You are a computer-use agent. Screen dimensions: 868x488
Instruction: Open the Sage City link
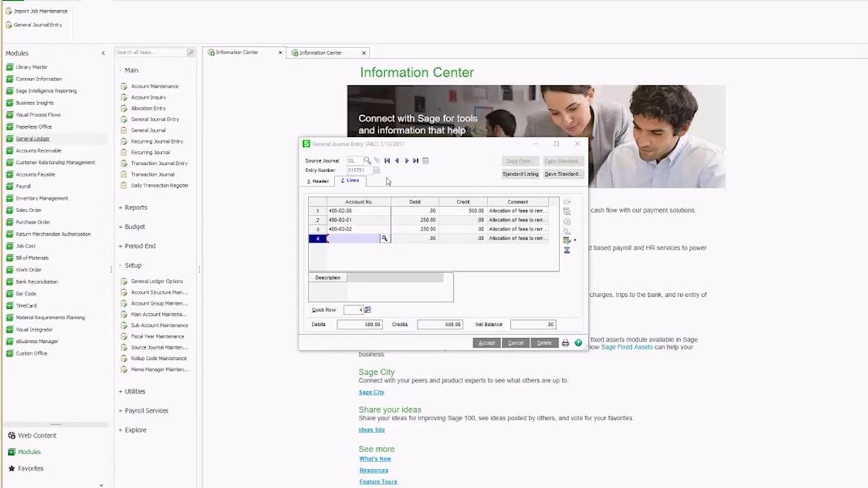pos(372,392)
